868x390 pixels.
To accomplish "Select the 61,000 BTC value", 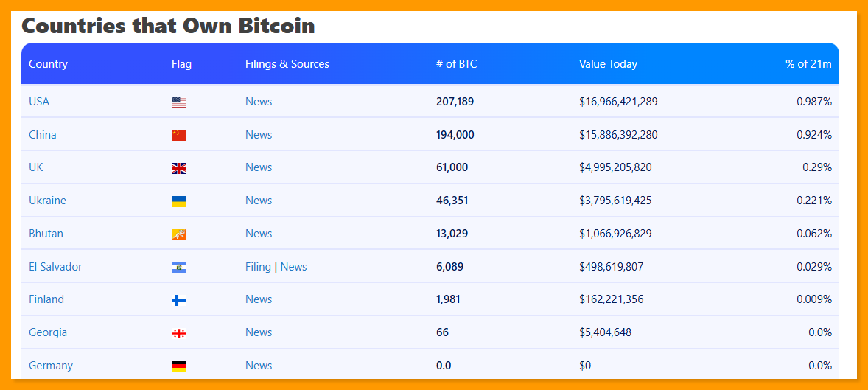I will click(x=452, y=167).
